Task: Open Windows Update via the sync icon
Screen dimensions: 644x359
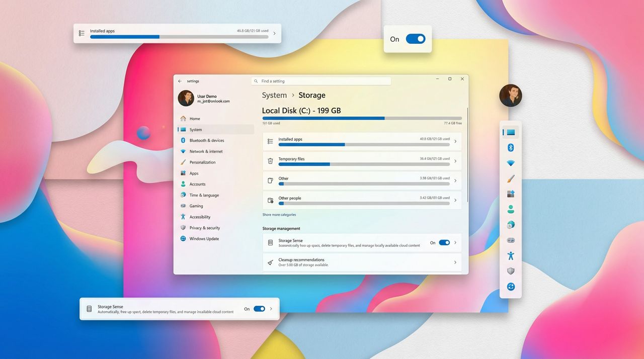Action: (183, 239)
